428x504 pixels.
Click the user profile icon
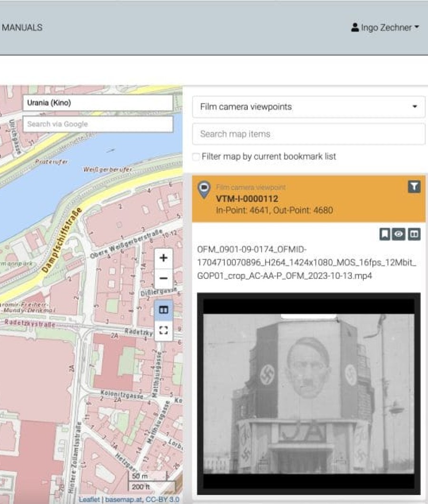(355, 27)
